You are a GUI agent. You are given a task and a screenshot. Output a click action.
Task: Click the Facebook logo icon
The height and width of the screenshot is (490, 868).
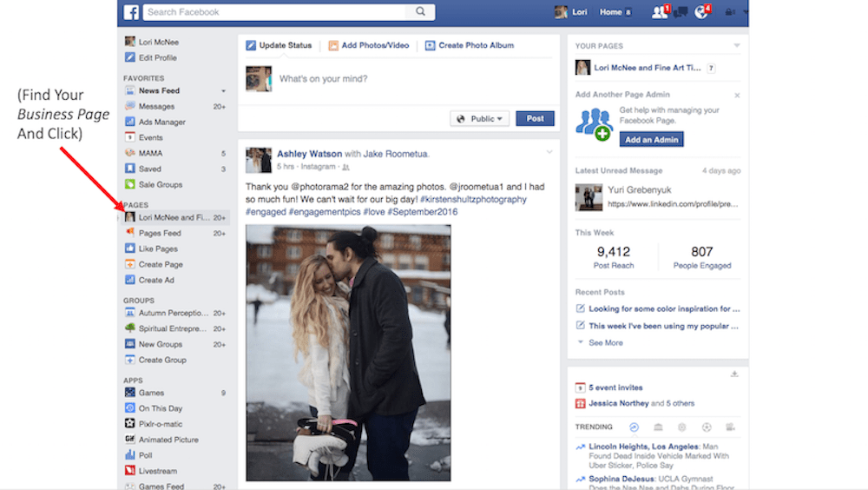[131, 11]
